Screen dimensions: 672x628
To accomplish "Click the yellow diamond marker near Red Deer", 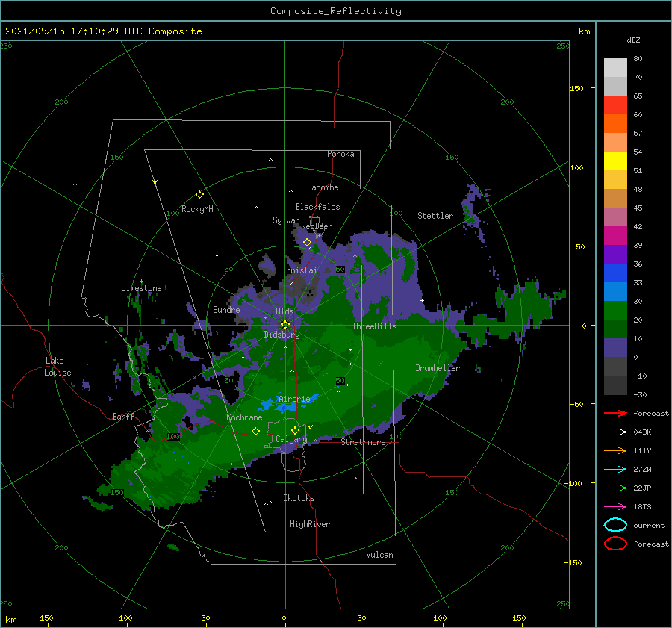I will 307,243.
